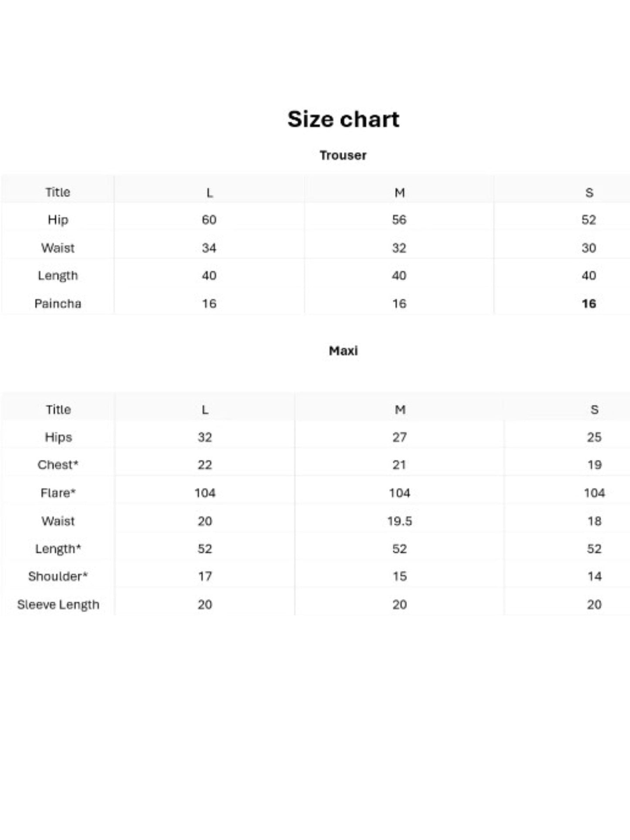Click the Trouser Waist M value 32
The image size is (630, 840).
399,248
